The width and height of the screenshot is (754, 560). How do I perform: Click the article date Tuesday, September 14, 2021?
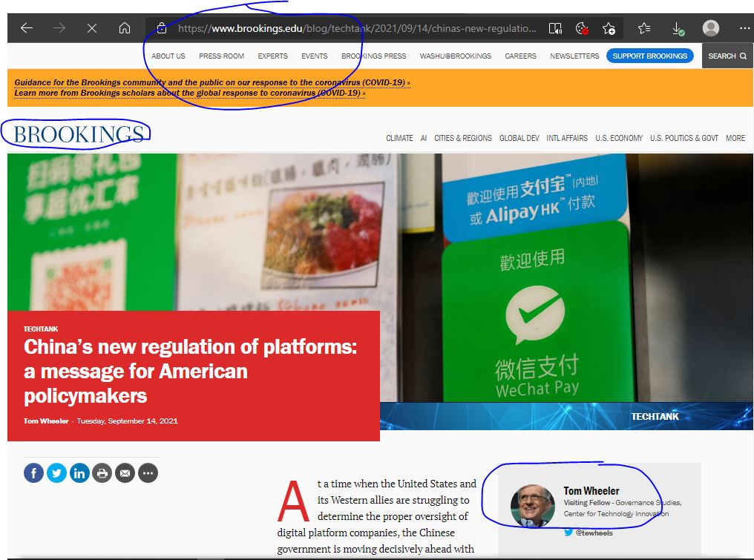click(x=128, y=421)
